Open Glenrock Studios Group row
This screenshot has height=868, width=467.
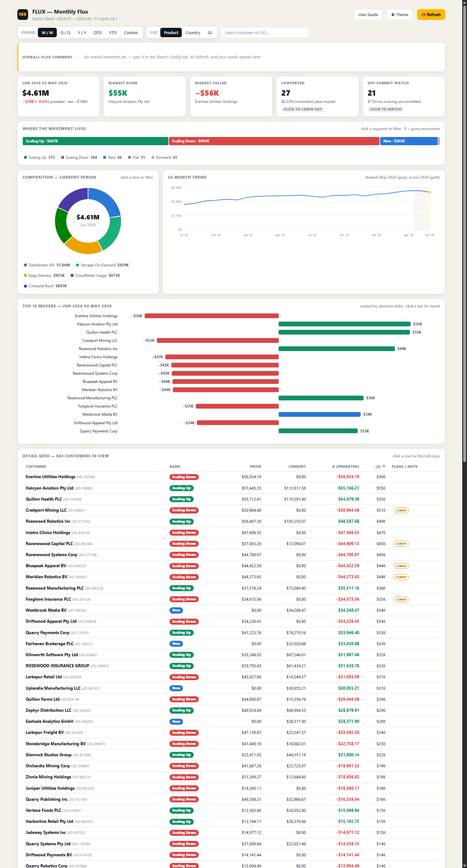(x=231, y=755)
